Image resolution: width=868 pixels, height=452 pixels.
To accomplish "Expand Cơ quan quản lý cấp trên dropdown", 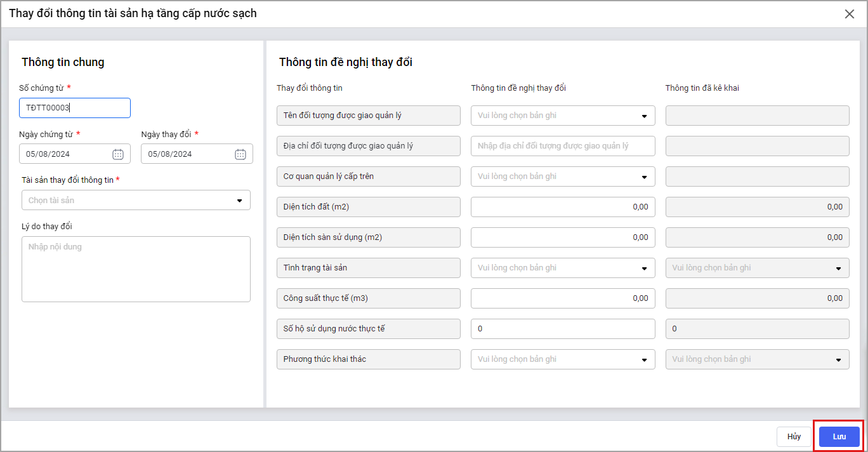I will tap(644, 176).
